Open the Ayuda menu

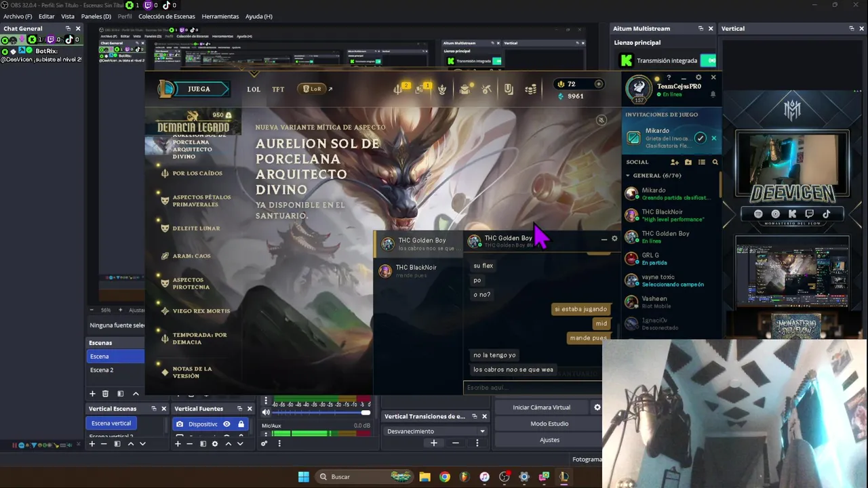(258, 16)
